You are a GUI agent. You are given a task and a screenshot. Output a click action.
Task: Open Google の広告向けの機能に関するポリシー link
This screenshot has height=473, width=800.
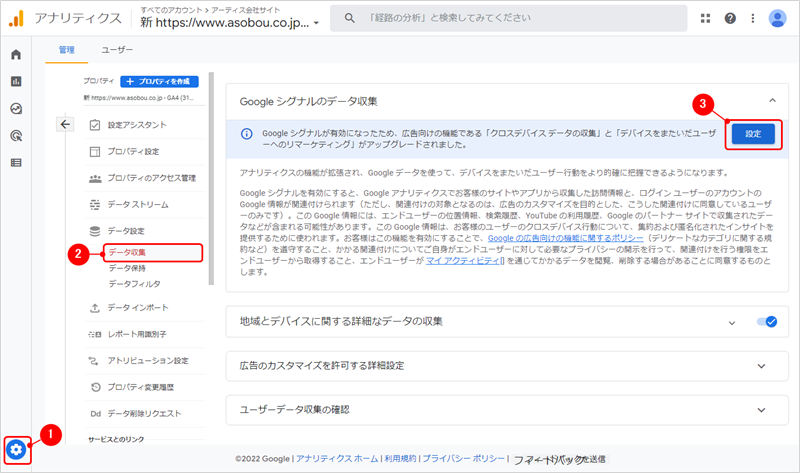565,238
